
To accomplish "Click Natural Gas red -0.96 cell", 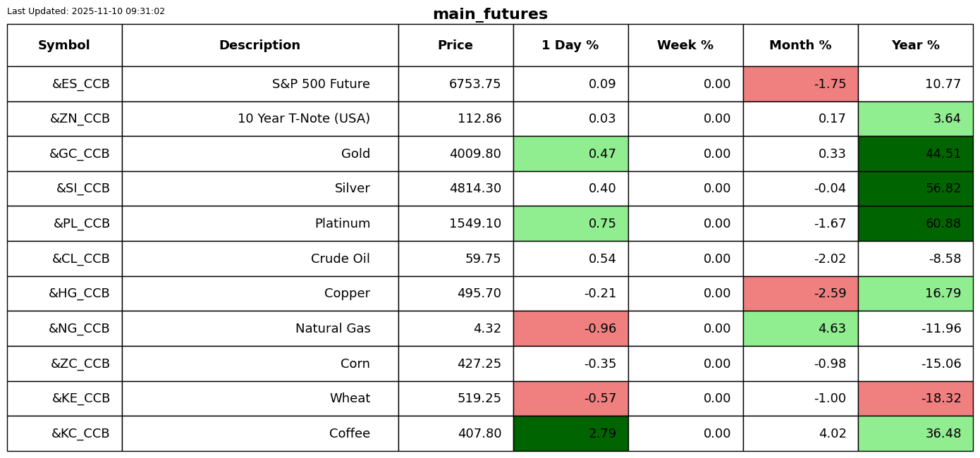I will pyautogui.click(x=570, y=328).
